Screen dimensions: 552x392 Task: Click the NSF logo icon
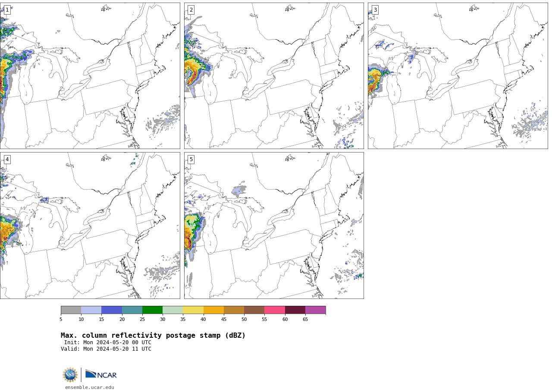click(70, 375)
